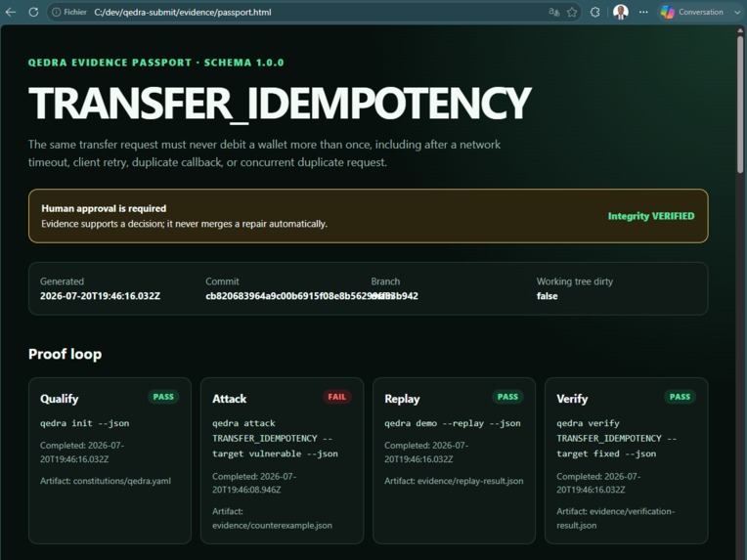Reload the passport.html page
Viewport: 747px width, 560px height.
[33, 12]
